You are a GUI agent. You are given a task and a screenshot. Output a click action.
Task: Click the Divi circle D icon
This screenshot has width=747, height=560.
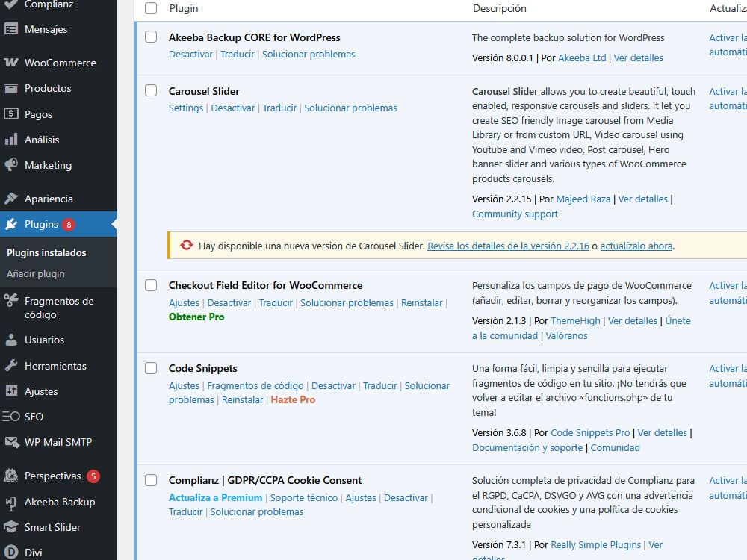(x=11, y=553)
